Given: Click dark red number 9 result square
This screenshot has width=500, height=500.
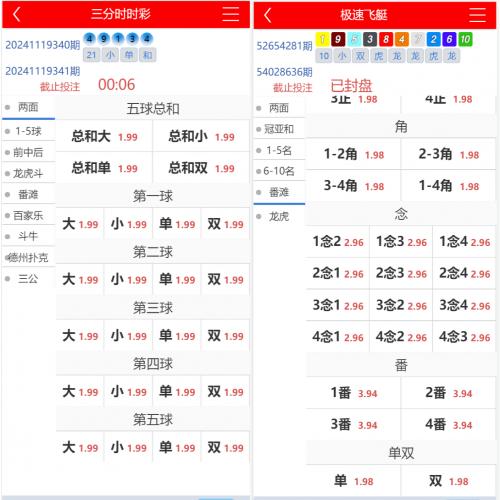Looking at the screenshot, I should (x=338, y=39).
